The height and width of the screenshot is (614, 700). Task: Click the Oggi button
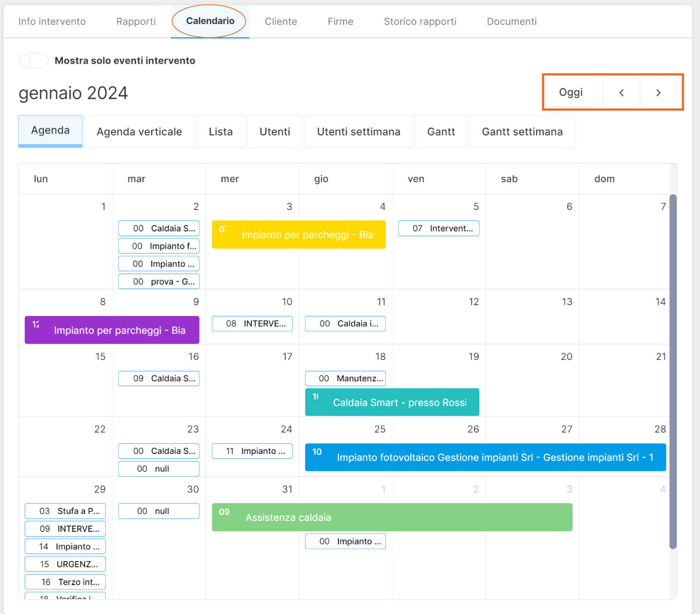click(570, 92)
